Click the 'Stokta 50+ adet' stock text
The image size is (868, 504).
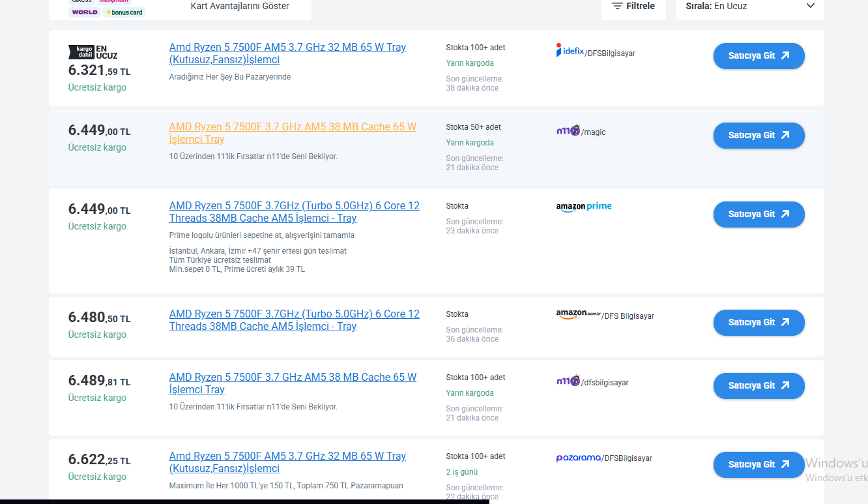pos(474,127)
